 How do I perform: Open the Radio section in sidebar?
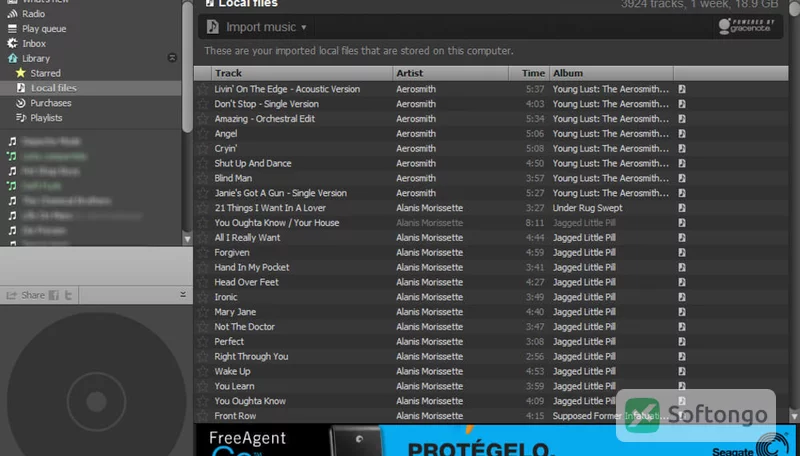pos(33,14)
